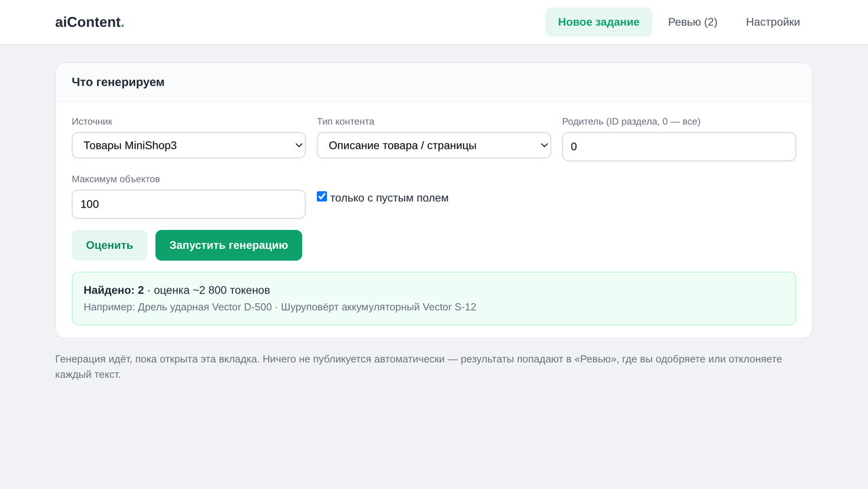The height and width of the screenshot is (489, 868).
Task: Click the Что генерируем heading
Action: [x=118, y=82]
